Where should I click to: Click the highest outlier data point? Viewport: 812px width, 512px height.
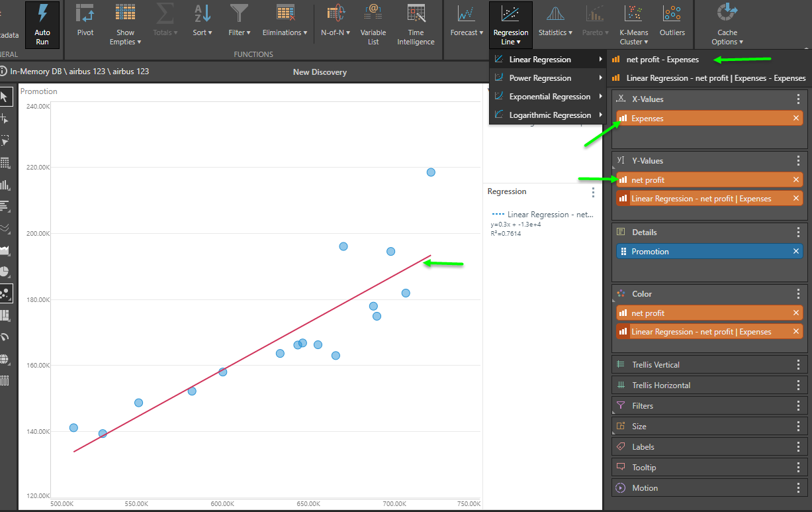[431, 172]
